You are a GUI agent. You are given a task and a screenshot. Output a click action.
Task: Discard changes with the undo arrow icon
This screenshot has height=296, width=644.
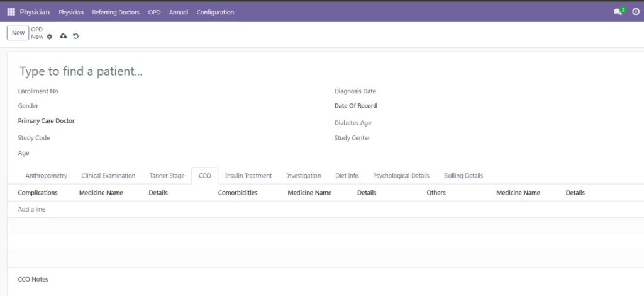75,37
